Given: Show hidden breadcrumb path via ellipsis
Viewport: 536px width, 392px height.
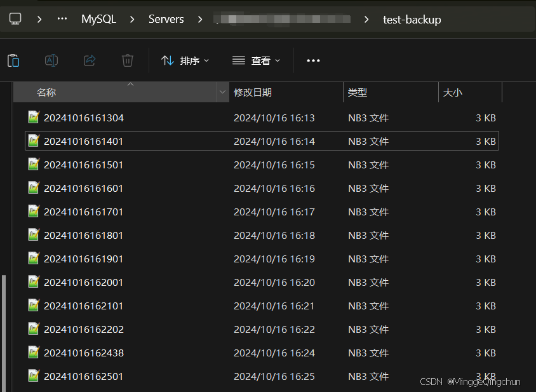Looking at the screenshot, I should click(62, 19).
